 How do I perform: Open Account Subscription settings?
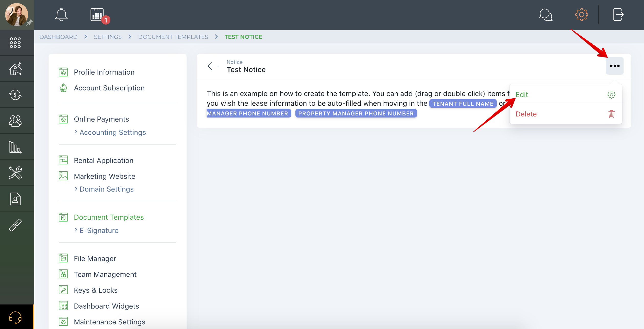(109, 88)
